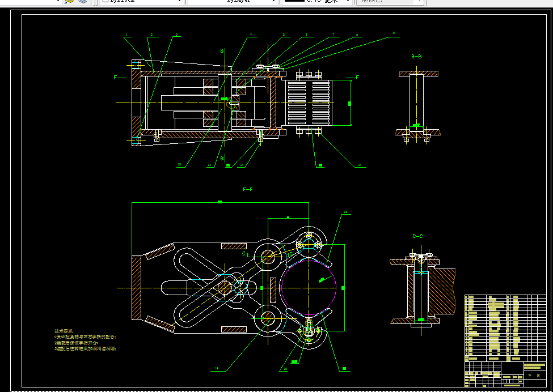
Task: Click part balloon number 5
Action: 284,35
